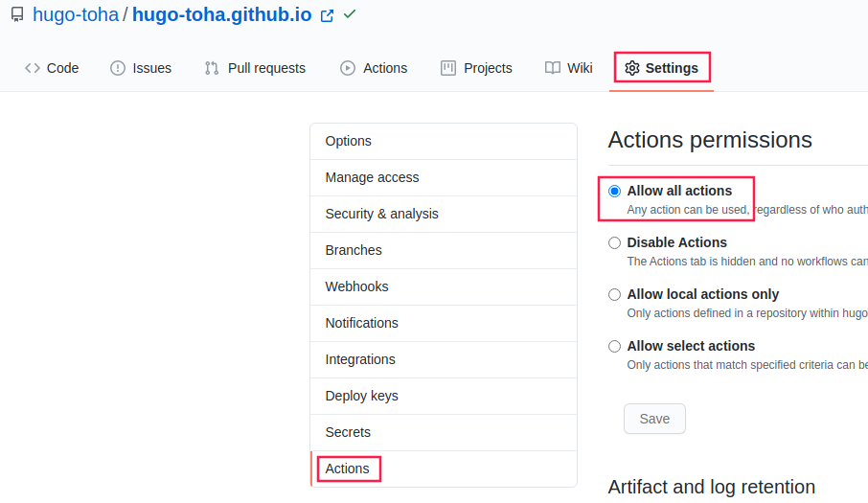This screenshot has height=503, width=868.
Task: Click the Actions play icon
Action: [x=348, y=68]
